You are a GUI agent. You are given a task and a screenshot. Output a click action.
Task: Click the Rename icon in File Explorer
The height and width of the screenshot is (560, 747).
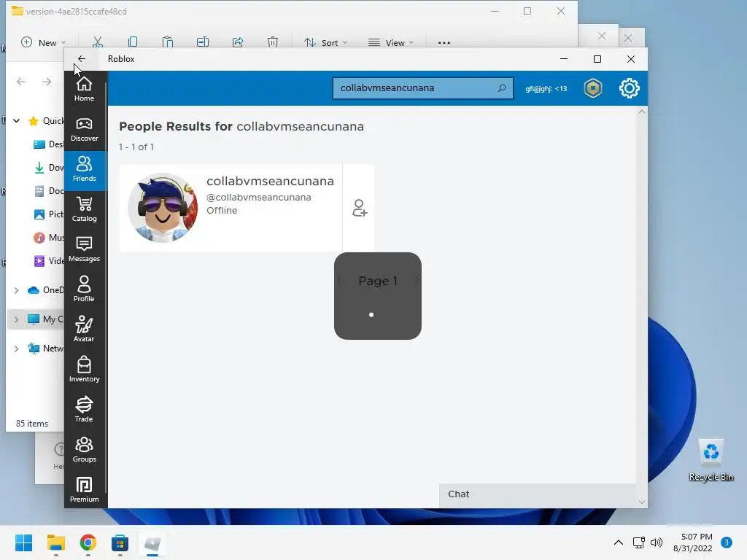tap(203, 42)
